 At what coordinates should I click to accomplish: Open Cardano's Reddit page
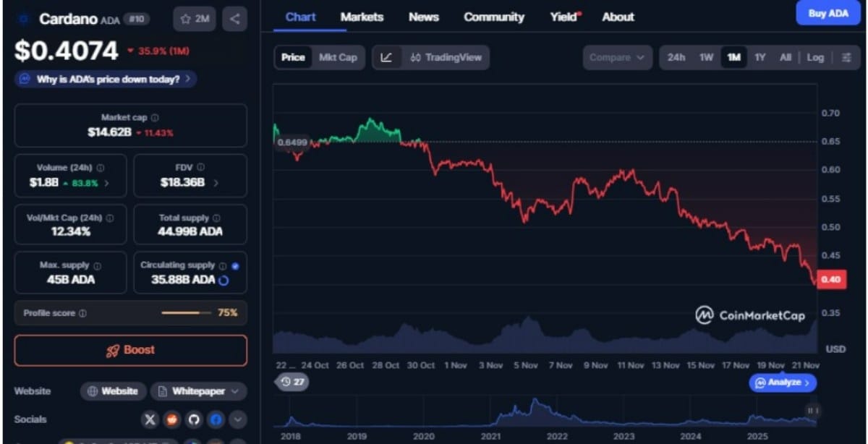pos(171,419)
